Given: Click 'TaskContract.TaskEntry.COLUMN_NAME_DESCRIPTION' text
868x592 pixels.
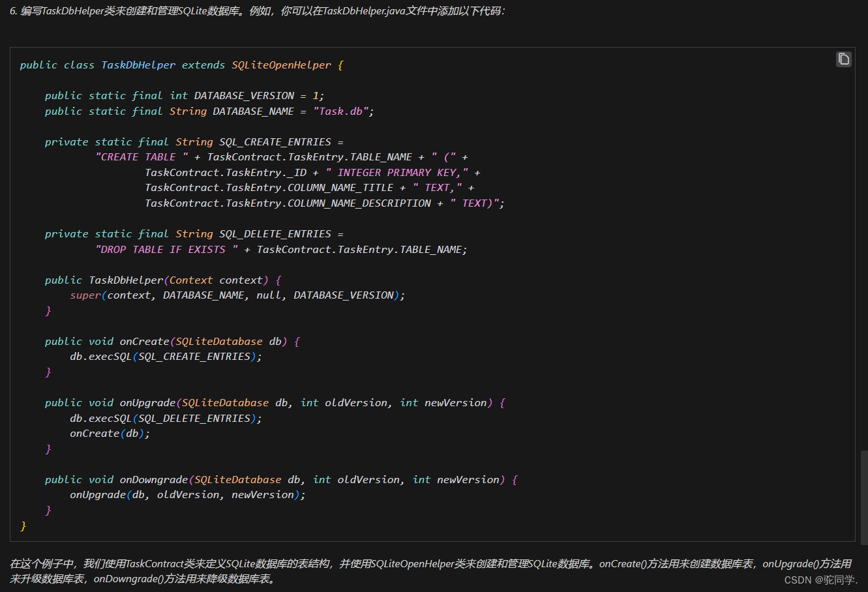Looking at the screenshot, I should pyautogui.click(x=288, y=203).
